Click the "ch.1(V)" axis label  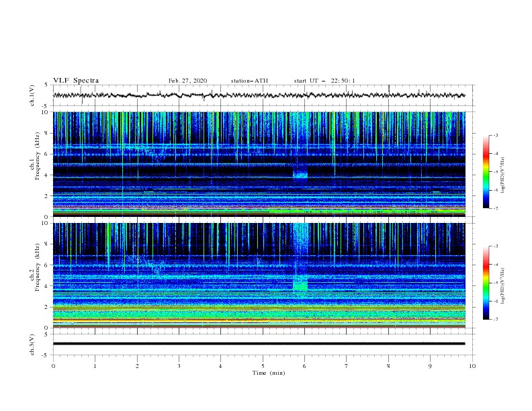coord(32,95)
